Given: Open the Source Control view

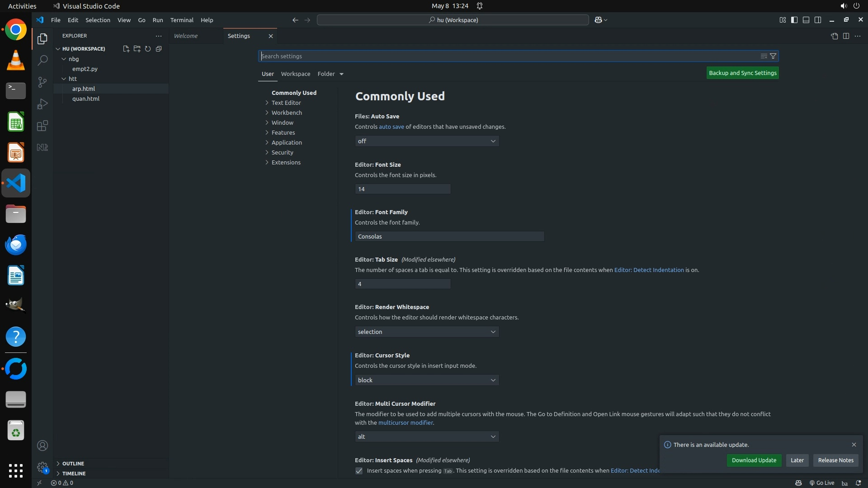Looking at the screenshot, I should coord(42,82).
